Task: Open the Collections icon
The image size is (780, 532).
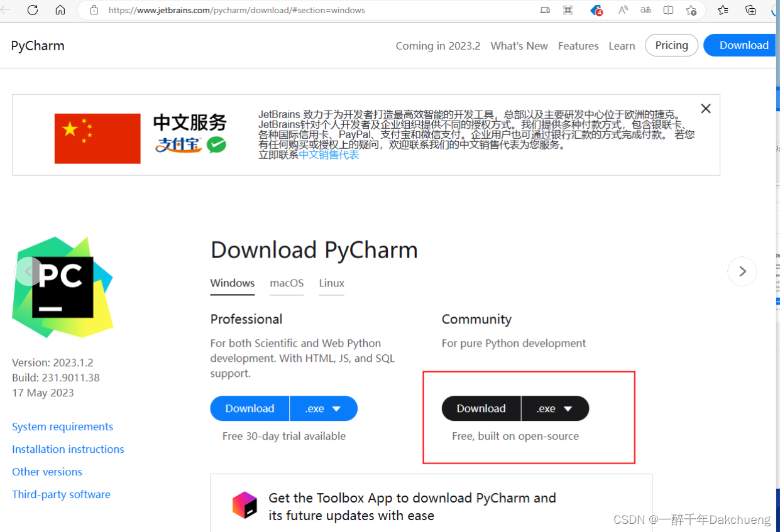Action: [750, 10]
